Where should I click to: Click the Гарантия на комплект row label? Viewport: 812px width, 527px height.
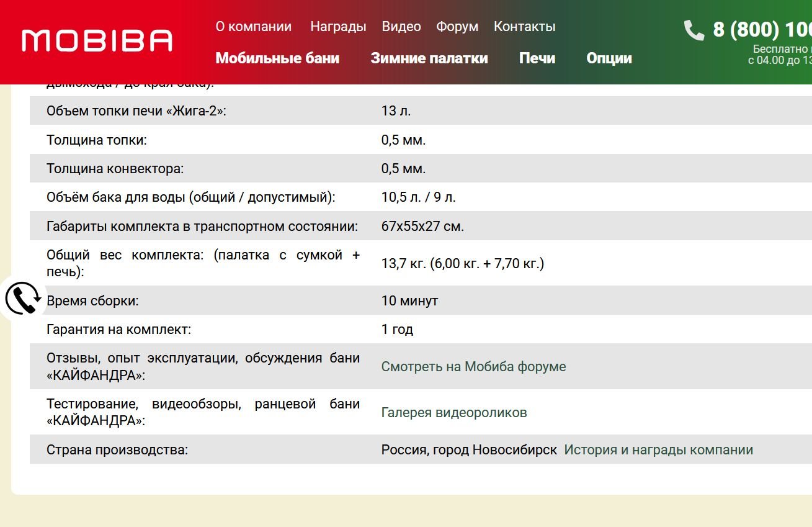[x=118, y=330]
